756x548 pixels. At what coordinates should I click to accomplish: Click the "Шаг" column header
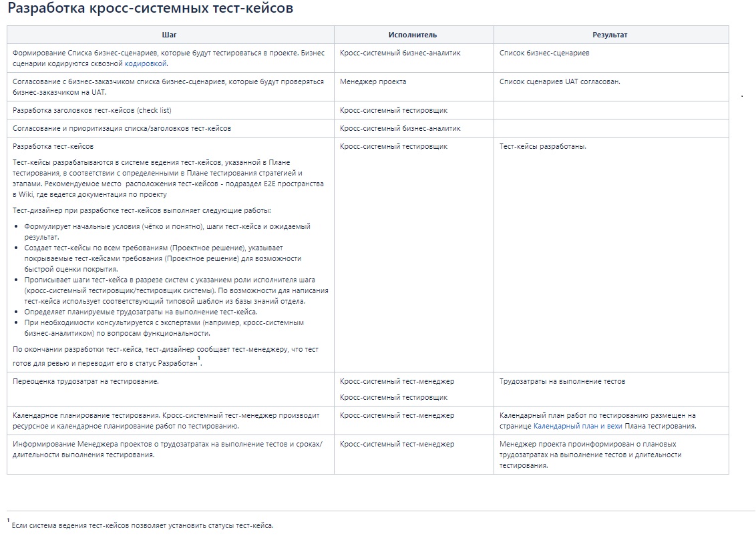coord(170,35)
